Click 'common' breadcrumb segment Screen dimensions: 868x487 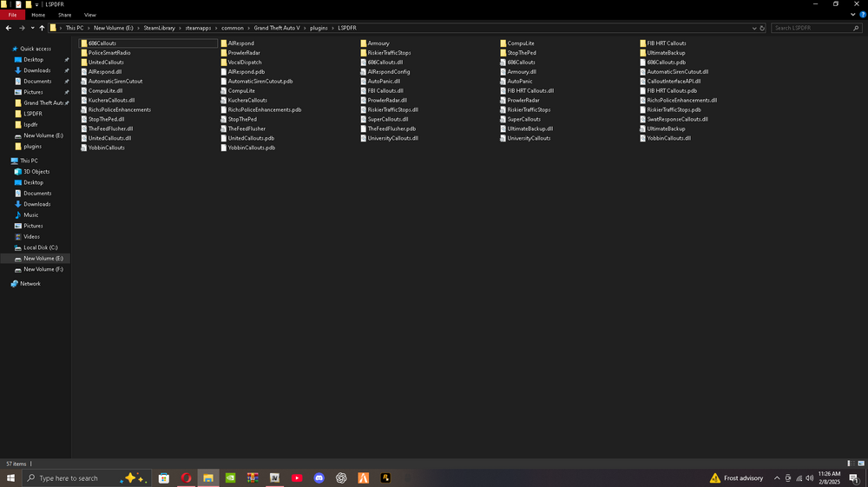tap(233, 28)
